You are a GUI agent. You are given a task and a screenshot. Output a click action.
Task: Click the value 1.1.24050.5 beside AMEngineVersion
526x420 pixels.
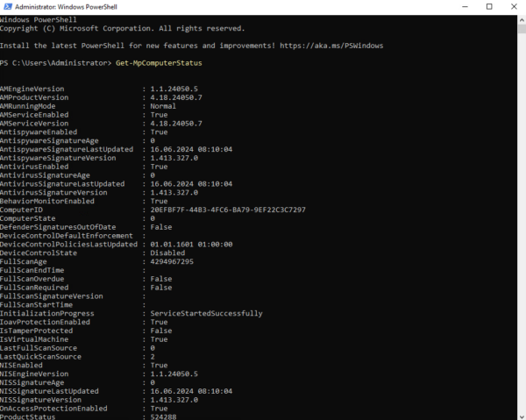(x=174, y=89)
